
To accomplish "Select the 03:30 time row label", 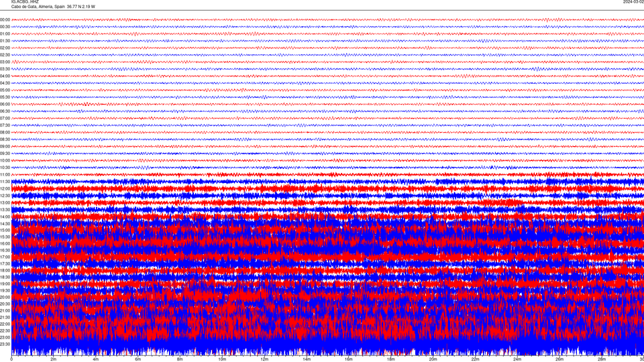I will (5, 69).
